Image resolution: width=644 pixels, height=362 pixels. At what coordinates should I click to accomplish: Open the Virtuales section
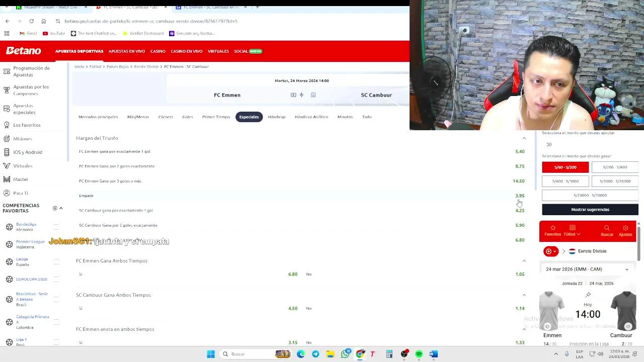(218, 51)
